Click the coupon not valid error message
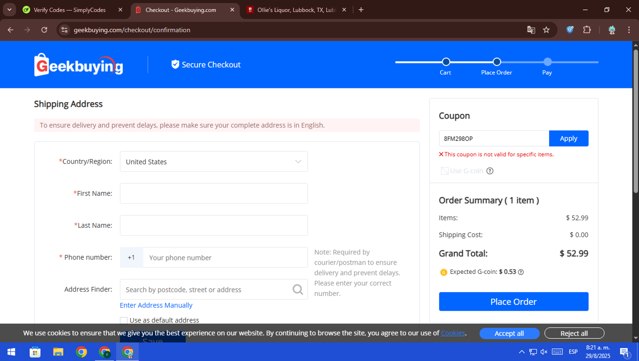639x361 pixels. point(496,154)
